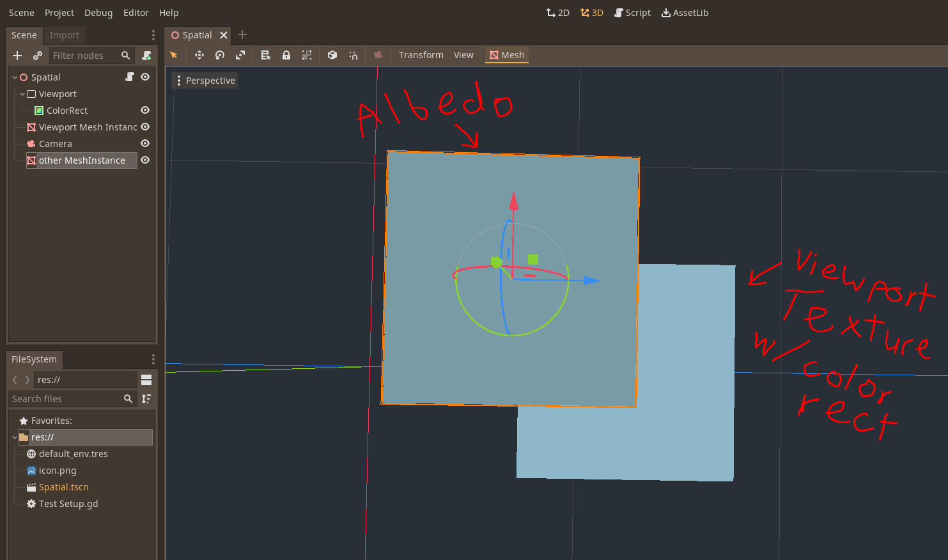
Task: Select Test Setup.gd file
Action: click(x=68, y=504)
